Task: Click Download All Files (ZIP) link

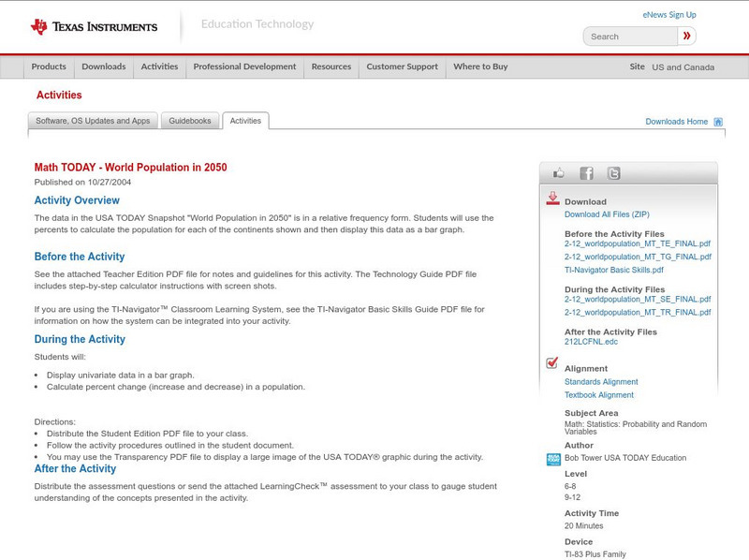Action: coord(607,214)
